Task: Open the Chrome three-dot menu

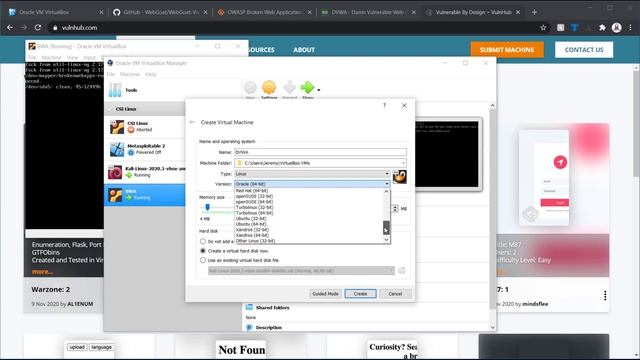Action: pyautogui.click(x=631, y=27)
